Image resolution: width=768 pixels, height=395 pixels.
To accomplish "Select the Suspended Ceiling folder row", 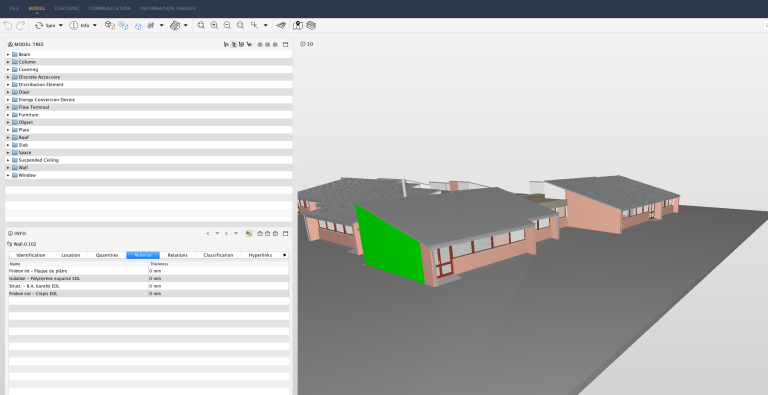I will [149, 160].
